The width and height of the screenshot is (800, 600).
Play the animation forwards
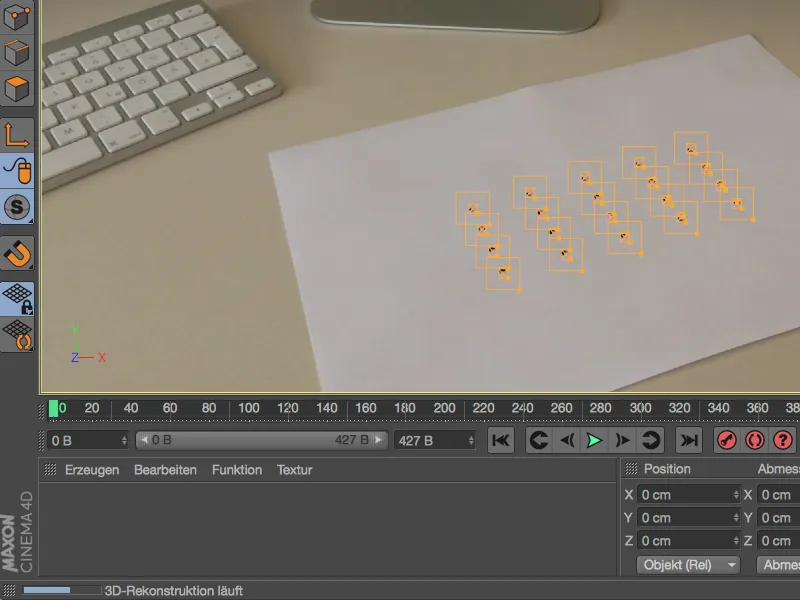pos(594,440)
